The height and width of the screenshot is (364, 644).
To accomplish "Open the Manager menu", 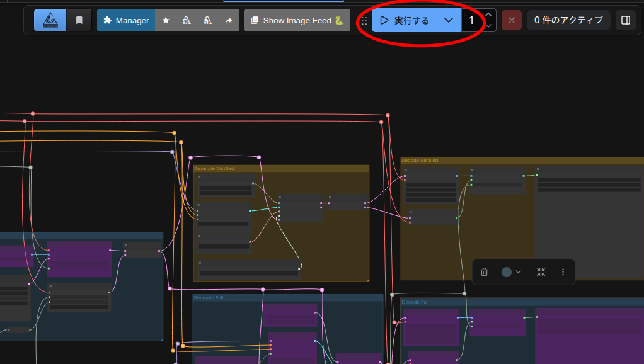I will coord(126,20).
